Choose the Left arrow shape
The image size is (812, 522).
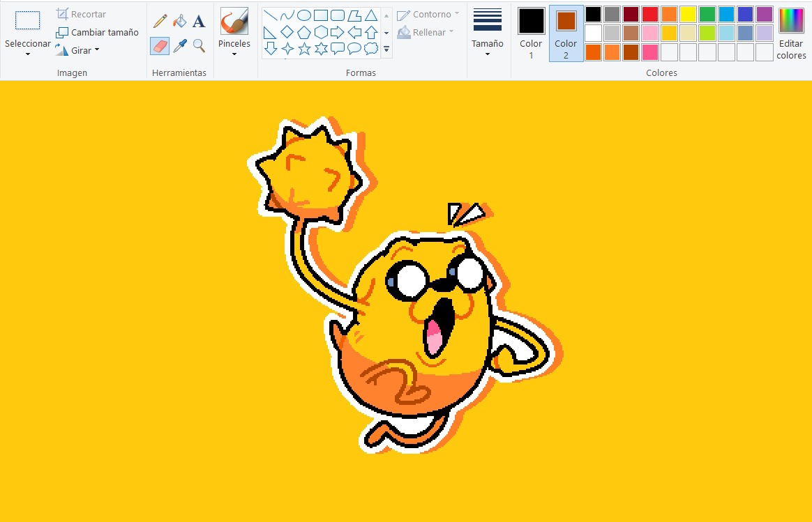(354, 33)
